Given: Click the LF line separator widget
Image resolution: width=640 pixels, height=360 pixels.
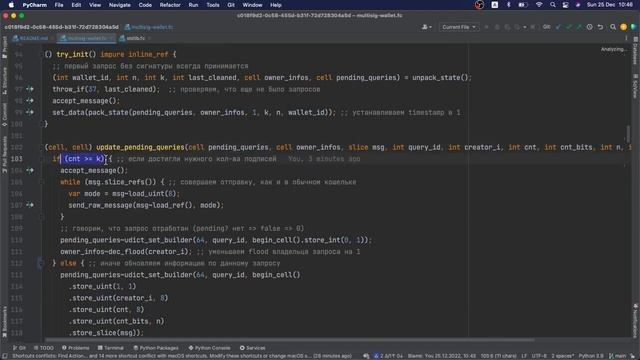Looking at the screenshot, I should (x=524, y=356).
